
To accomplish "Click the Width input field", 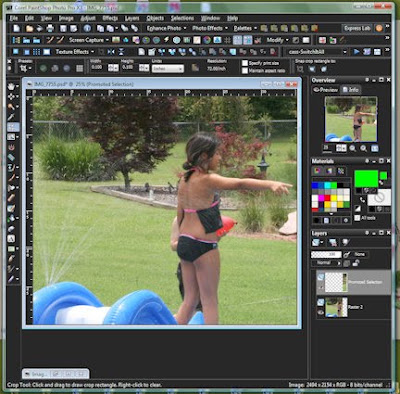I will (99, 68).
